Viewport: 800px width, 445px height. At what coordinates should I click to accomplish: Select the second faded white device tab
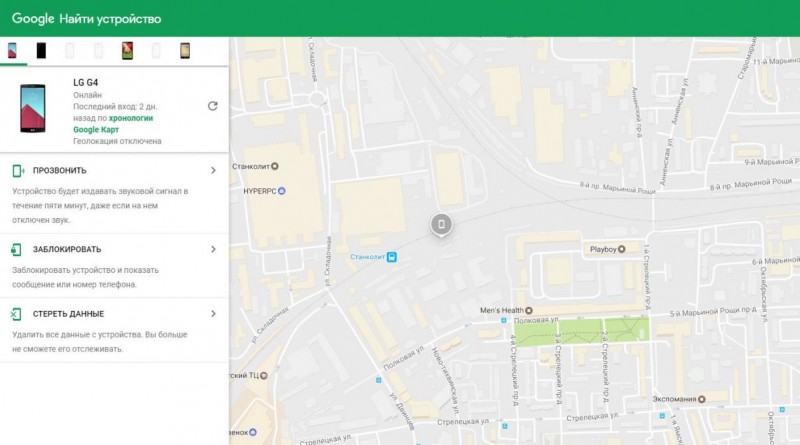98,51
